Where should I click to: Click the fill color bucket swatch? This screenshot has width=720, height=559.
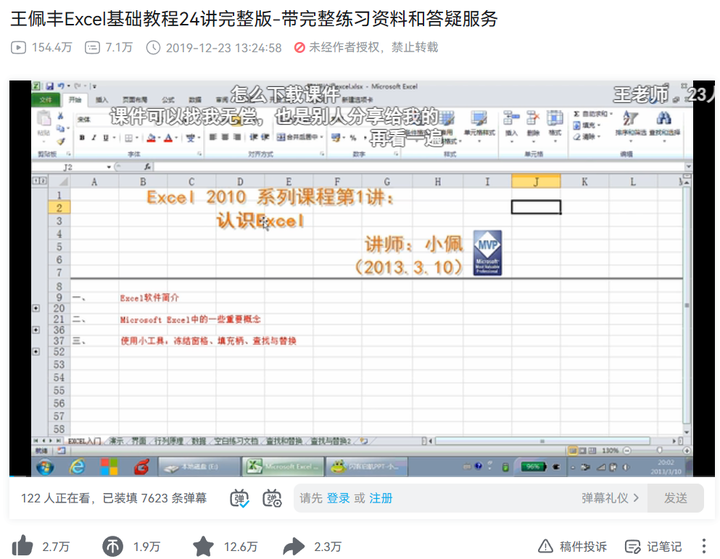point(151,137)
